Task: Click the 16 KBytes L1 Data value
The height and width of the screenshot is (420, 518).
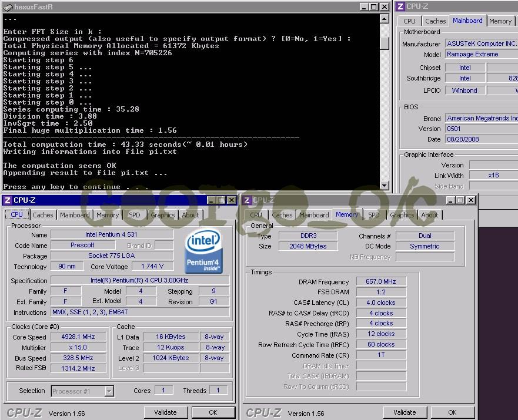Action: 171,337
